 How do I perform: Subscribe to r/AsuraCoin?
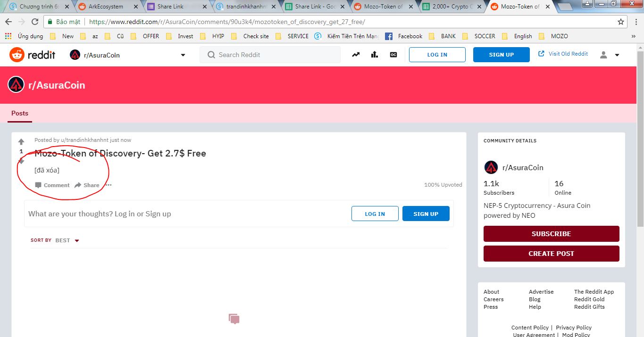pyautogui.click(x=551, y=234)
